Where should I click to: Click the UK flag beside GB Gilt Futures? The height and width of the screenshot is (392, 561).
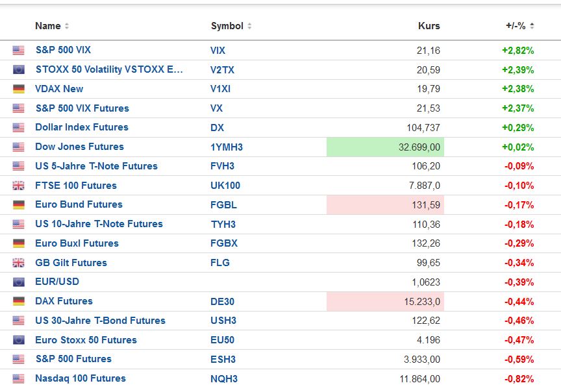(x=19, y=263)
